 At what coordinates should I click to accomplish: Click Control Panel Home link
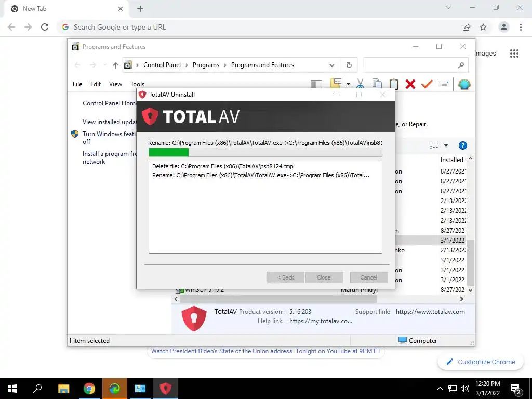point(109,103)
